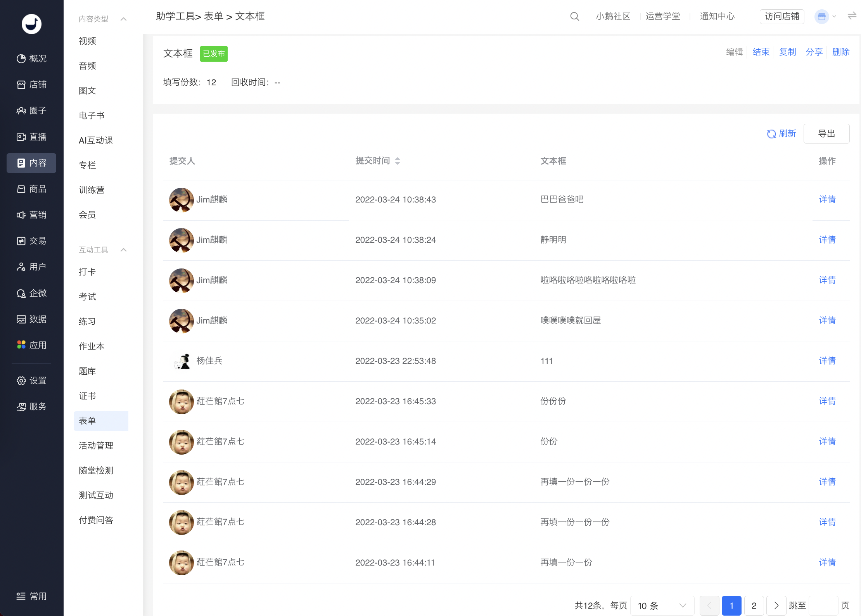Select 活动管理 menu item
This screenshot has height=616, width=861.
coord(96,446)
